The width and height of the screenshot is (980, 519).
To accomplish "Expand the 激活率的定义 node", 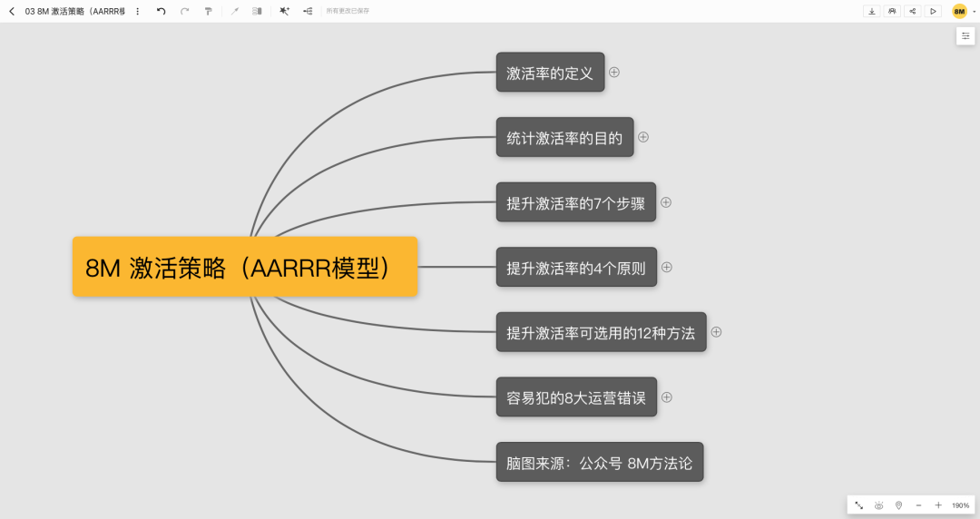I will [614, 73].
